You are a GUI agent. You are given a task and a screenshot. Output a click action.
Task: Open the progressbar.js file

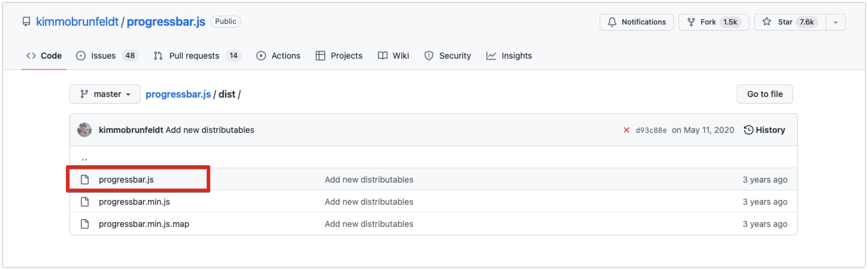click(x=126, y=180)
